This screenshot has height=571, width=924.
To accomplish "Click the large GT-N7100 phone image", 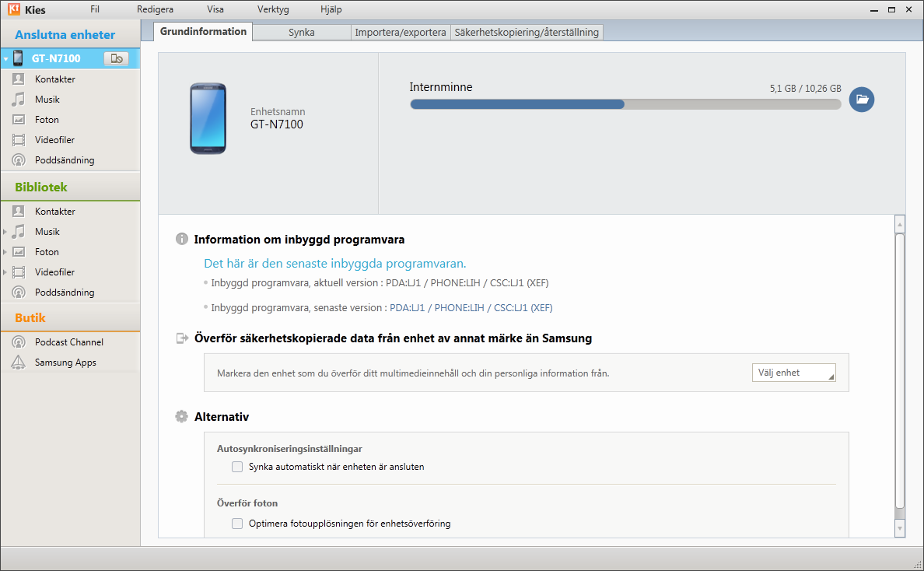I will tap(208, 118).
